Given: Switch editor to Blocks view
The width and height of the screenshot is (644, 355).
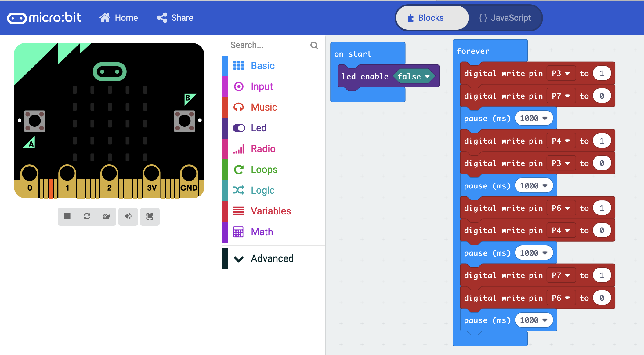Looking at the screenshot, I should pos(432,18).
